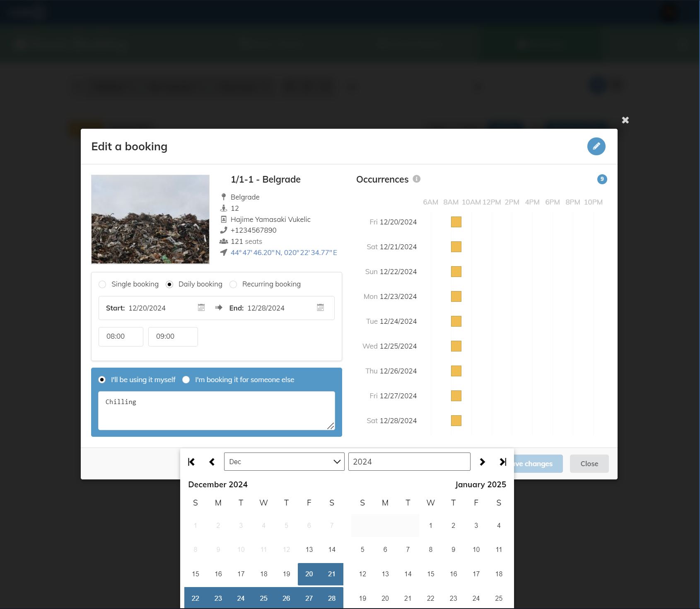This screenshot has height=609, width=700.
Task: Select Single booking option
Action: pos(102,284)
